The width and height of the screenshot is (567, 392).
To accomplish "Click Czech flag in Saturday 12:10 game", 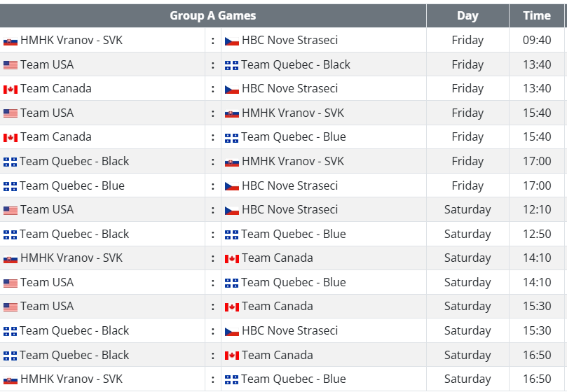I will click(x=232, y=210).
